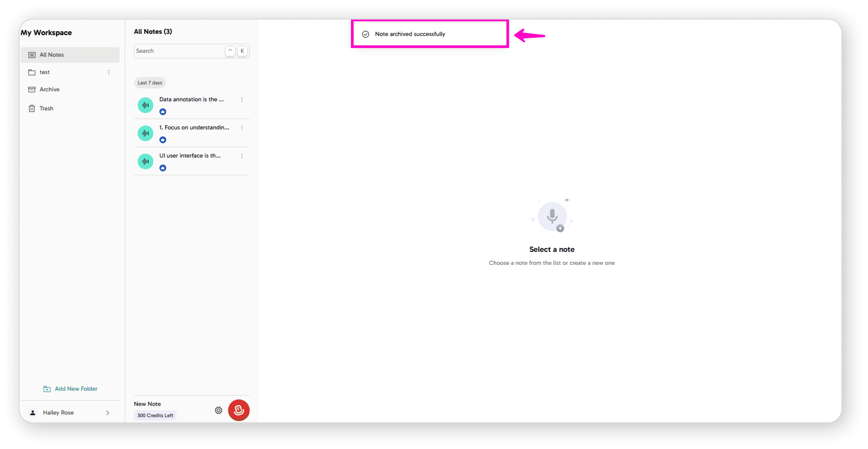Open options menu for UI user interface note
The image size is (868, 449).
pos(242,156)
